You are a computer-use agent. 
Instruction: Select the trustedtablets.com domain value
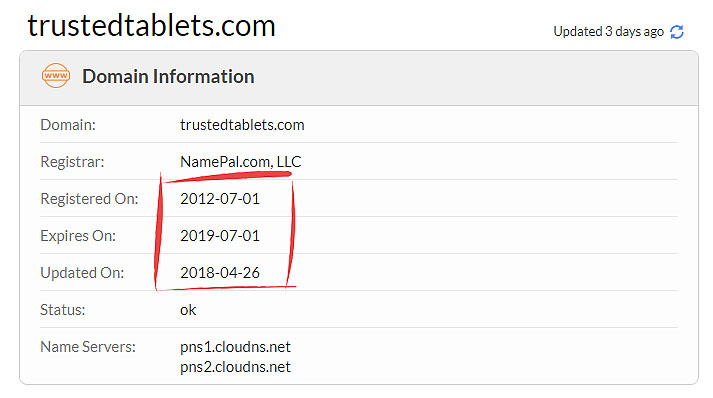242,125
